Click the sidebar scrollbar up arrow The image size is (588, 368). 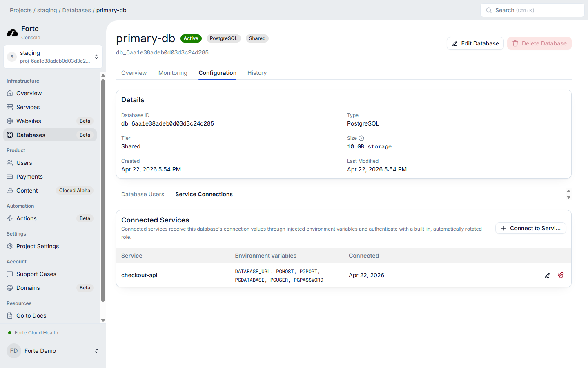tap(103, 75)
